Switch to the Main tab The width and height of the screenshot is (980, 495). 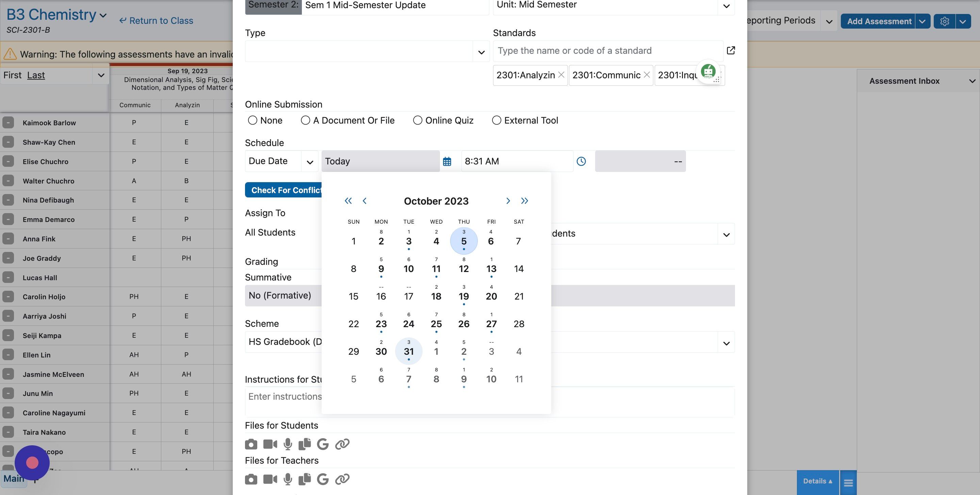point(14,479)
